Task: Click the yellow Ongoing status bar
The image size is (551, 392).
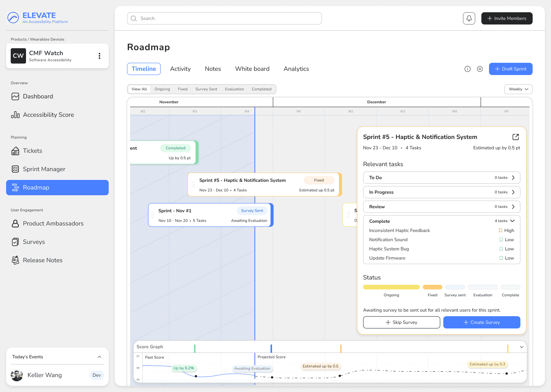Action: 391,287
